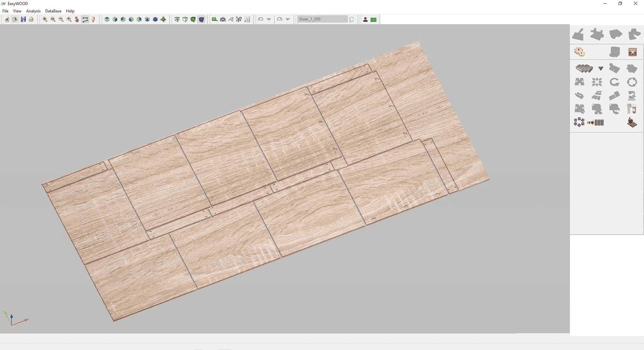Open the Analysis menu
The height and width of the screenshot is (350, 644).
coord(33,11)
